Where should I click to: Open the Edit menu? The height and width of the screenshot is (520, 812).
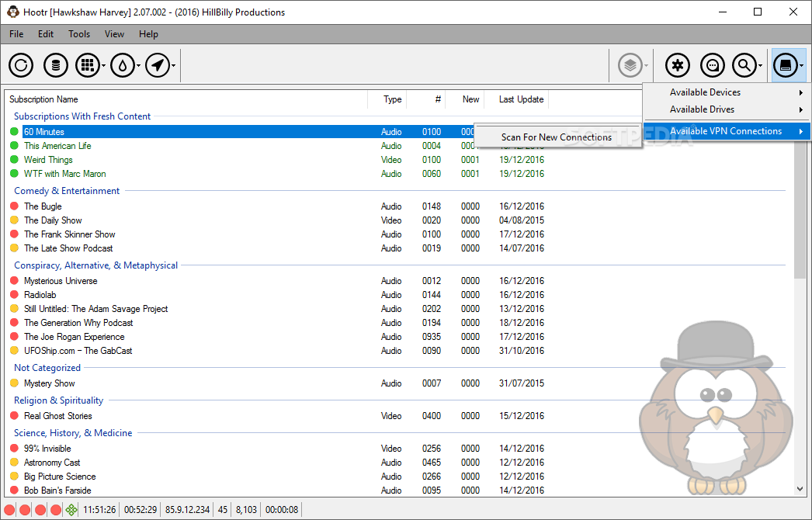coord(46,34)
